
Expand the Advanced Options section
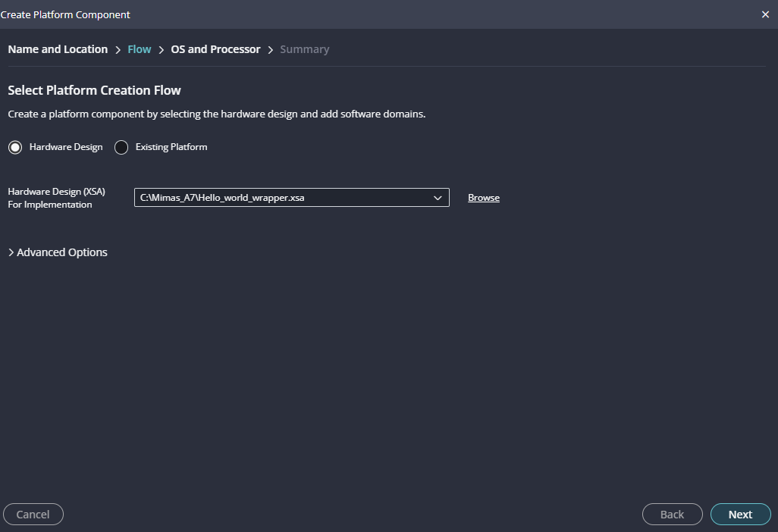click(58, 252)
